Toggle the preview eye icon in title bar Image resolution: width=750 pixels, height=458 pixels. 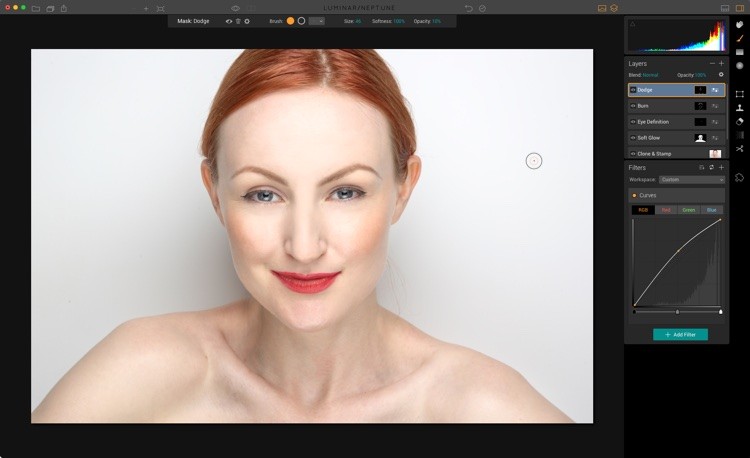pyautogui.click(x=235, y=8)
